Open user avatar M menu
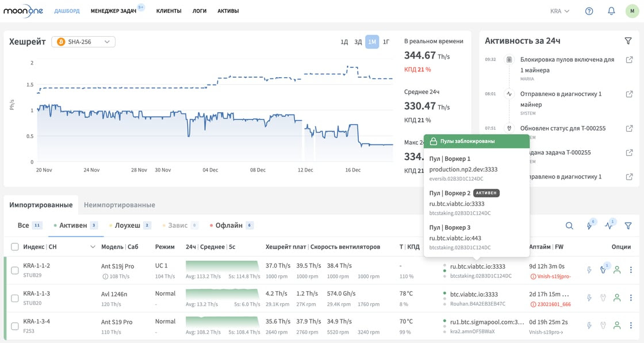Viewport: 644px width, 343px height. pos(632,11)
